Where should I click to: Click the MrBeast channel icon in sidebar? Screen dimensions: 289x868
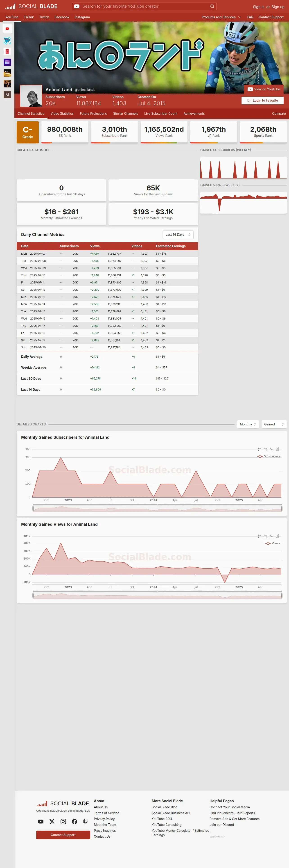7,41
